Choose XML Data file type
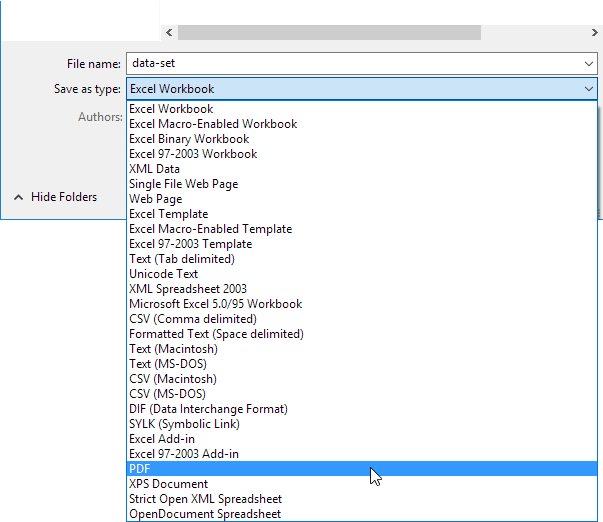This screenshot has height=522, width=603. pyautogui.click(x=361, y=169)
